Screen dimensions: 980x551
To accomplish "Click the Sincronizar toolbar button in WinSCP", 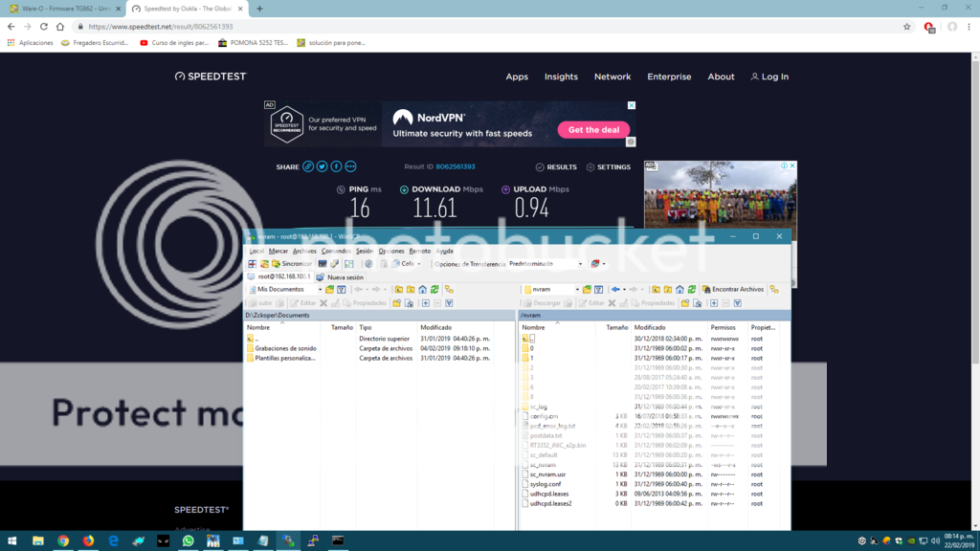I will (x=292, y=263).
